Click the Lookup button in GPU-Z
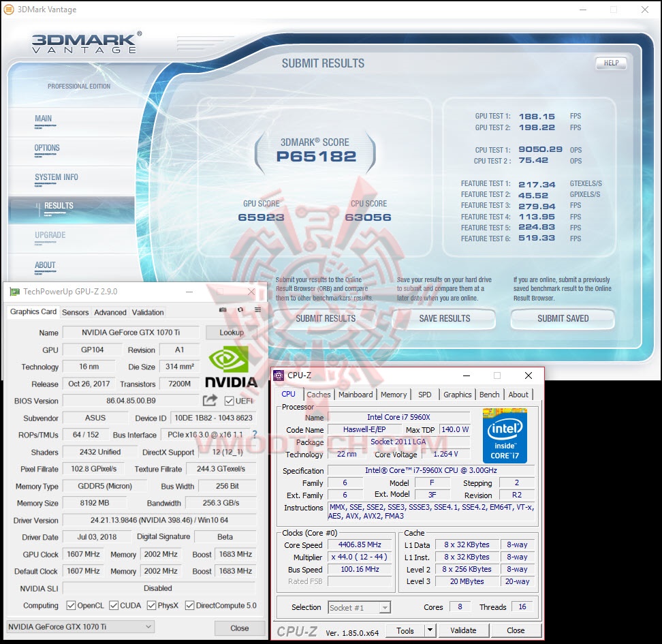 click(x=232, y=333)
